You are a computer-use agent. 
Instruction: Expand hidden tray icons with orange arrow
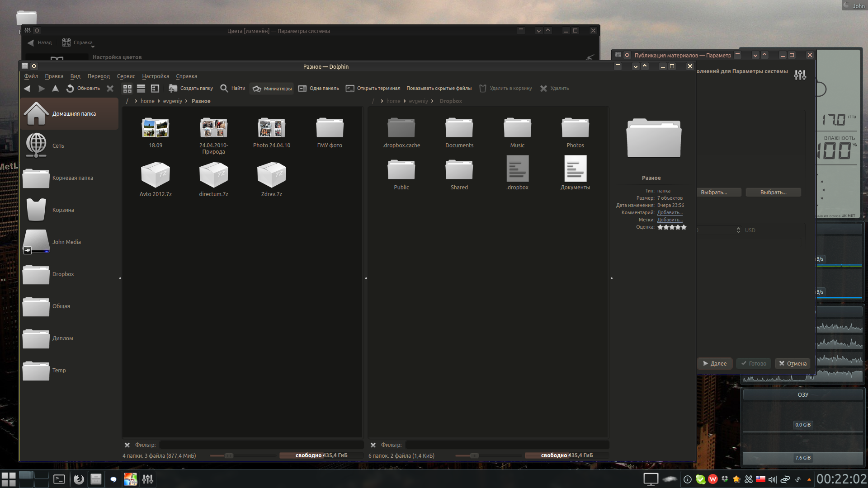click(x=809, y=479)
